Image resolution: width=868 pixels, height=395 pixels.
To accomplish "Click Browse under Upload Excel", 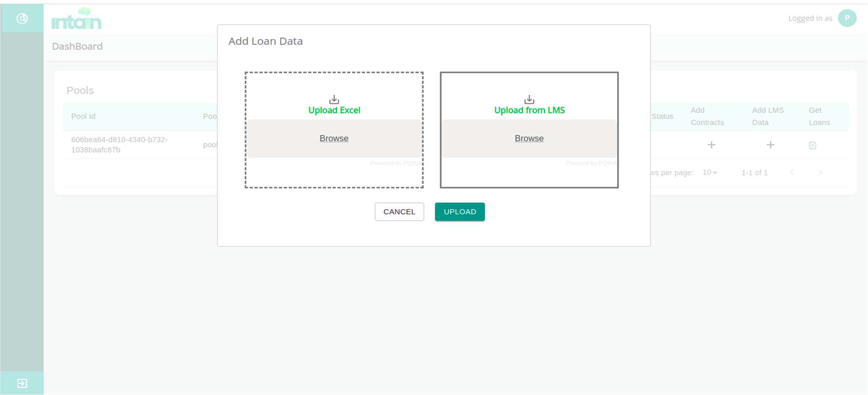I will 334,138.
